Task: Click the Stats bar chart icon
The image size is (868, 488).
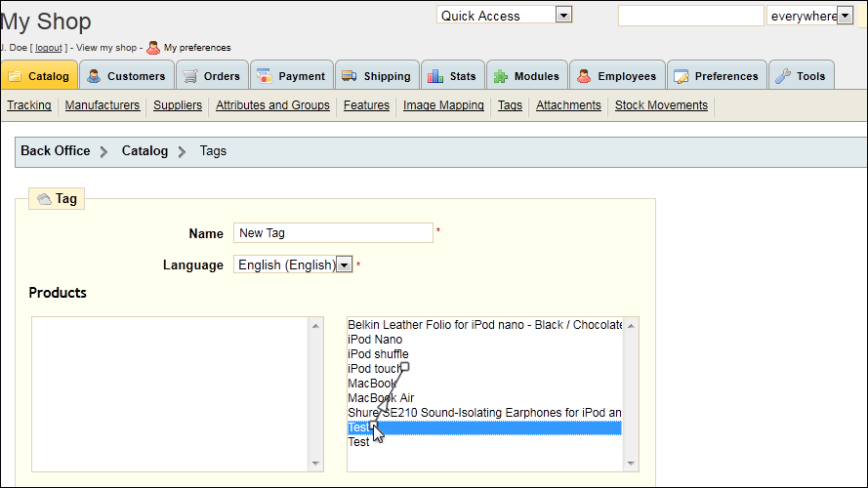Action: [435, 76]
